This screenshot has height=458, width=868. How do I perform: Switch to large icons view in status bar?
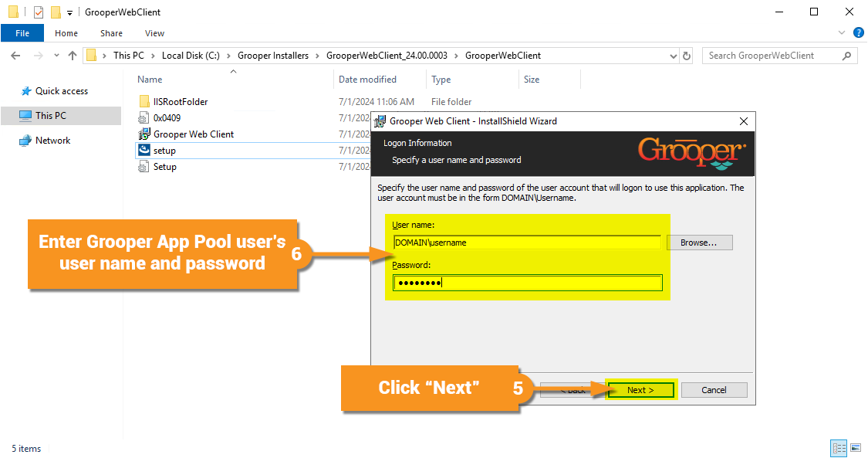coord(856,448)
